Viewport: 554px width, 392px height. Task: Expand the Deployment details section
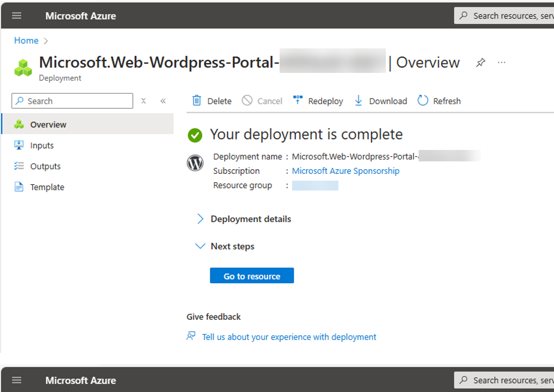244,219
